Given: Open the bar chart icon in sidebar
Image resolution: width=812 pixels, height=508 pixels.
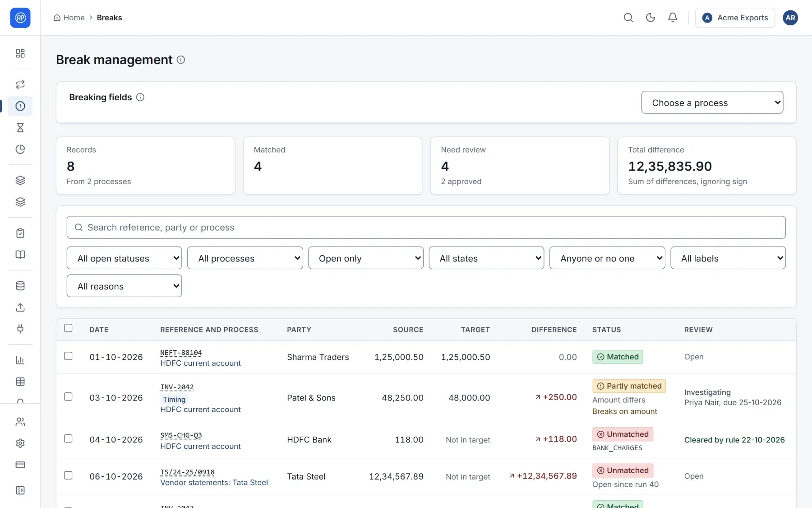Looking at the screenshot, I should click(20, 360).
